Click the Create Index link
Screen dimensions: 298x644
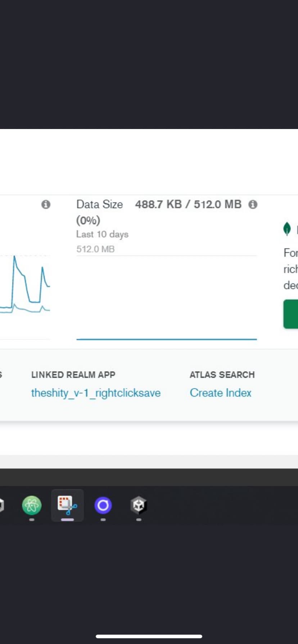(x=220, y=393)
